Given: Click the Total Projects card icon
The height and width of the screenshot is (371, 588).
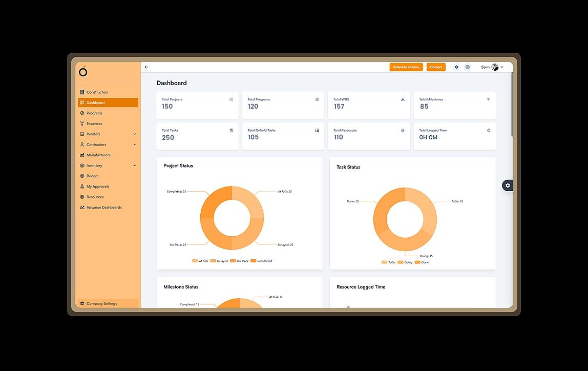Looking at the screenshot, I should [x=232, y=99].
